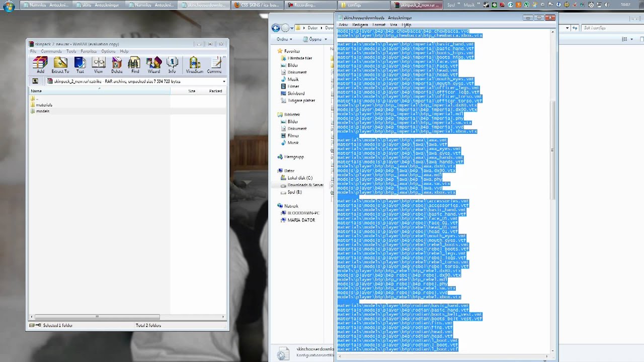Image resolution: width=644 pixels, height=362 pixels.
Task: Open the Format menu in Anteckningar
Action: click(379, 25)
